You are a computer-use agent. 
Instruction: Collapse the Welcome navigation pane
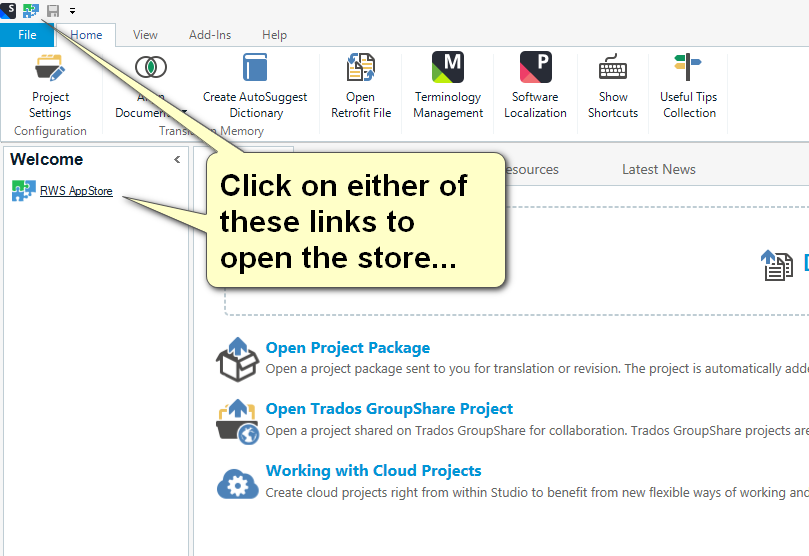pos(177,159)
